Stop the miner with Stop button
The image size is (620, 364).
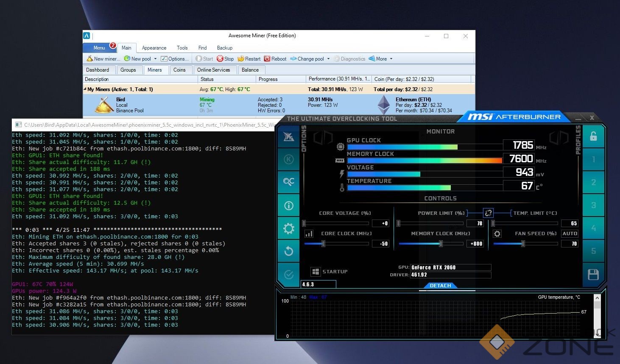tap(225, 59)
